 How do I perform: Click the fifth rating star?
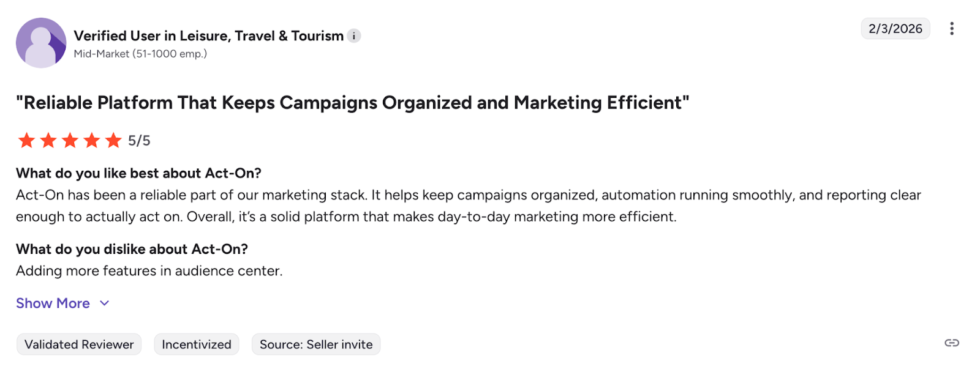tap(114, 141)
